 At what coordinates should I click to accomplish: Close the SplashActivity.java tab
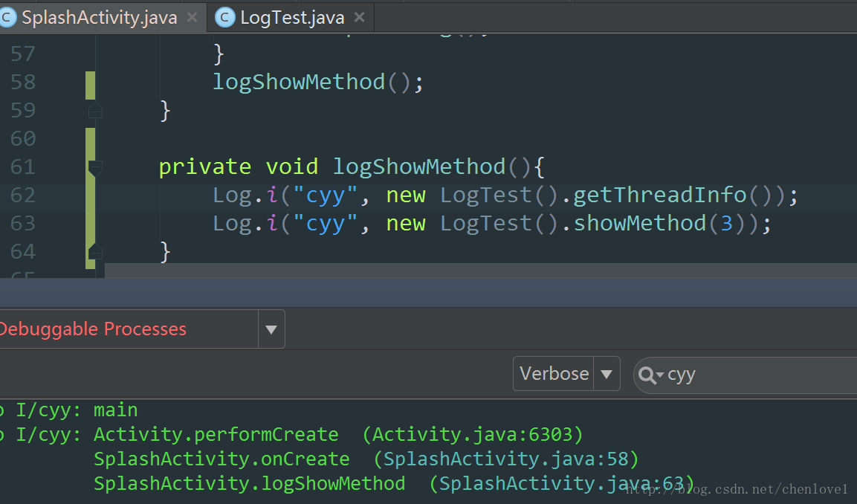click(x=192, y=18)
